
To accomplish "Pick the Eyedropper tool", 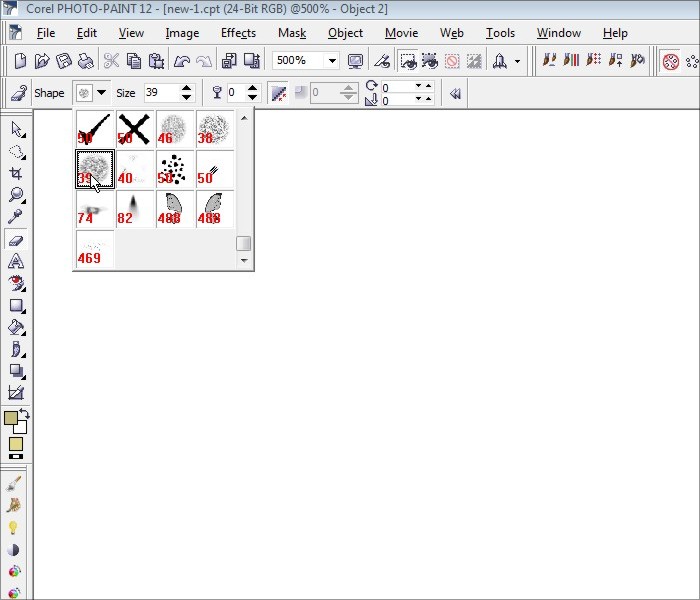I will tap(16, 218).
